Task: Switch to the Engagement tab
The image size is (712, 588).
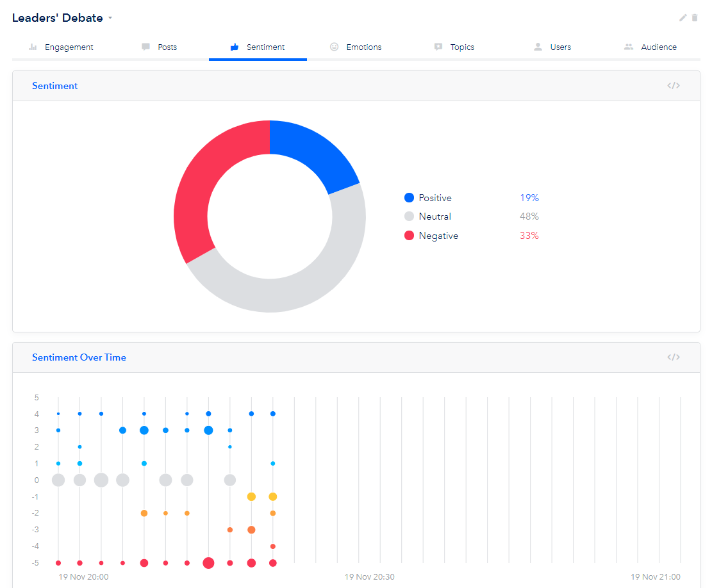Action: 62,47
